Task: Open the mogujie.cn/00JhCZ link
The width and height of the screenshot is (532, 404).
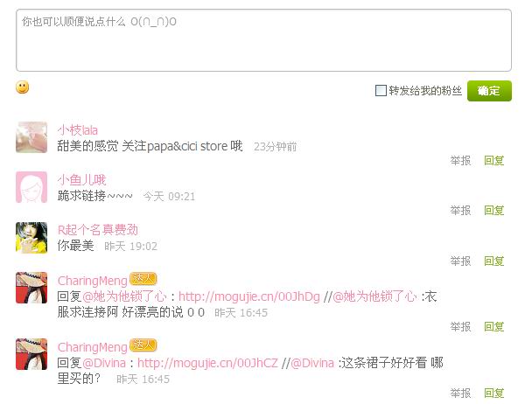Action: [207, 363]
